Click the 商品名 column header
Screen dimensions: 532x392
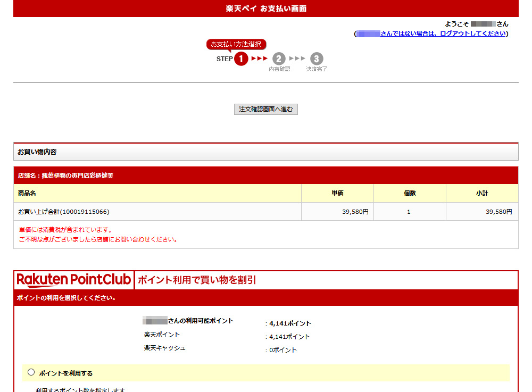[x=27, y=194]
